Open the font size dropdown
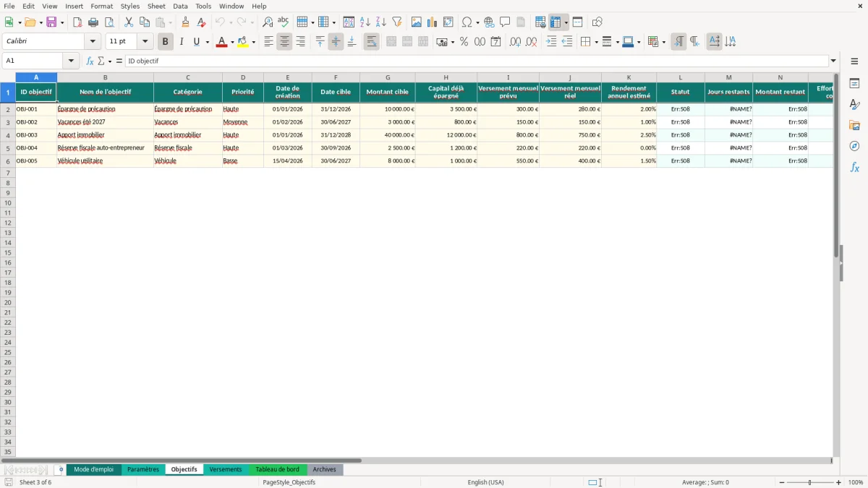The height and width of the screenshot is (488, 868). point(145,42)
